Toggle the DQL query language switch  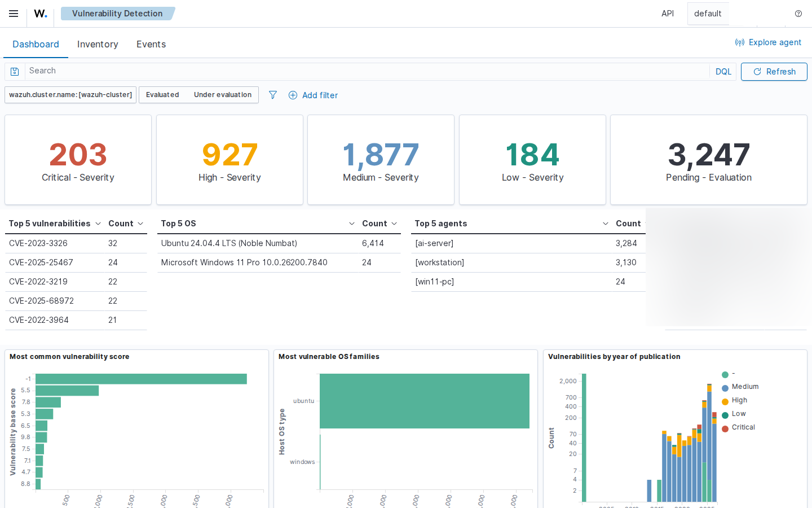point(723,72)
